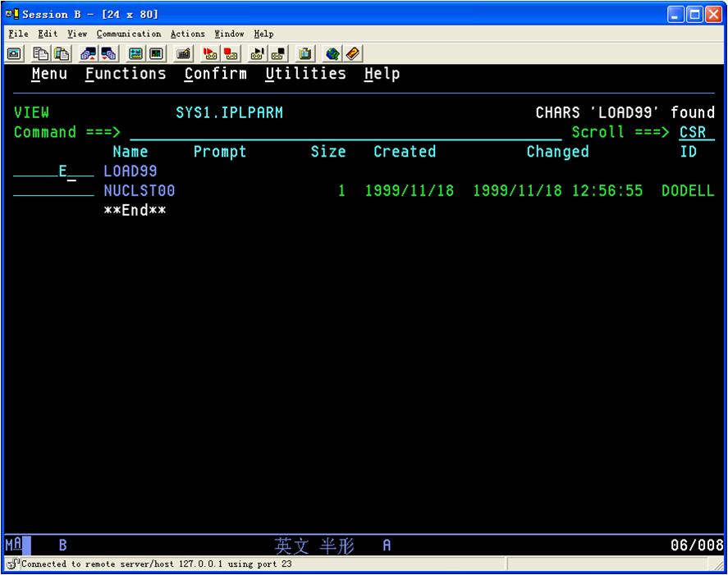Select the LOAD99 member name
Viewport: 728px width, 575px height.
point(130,171)
